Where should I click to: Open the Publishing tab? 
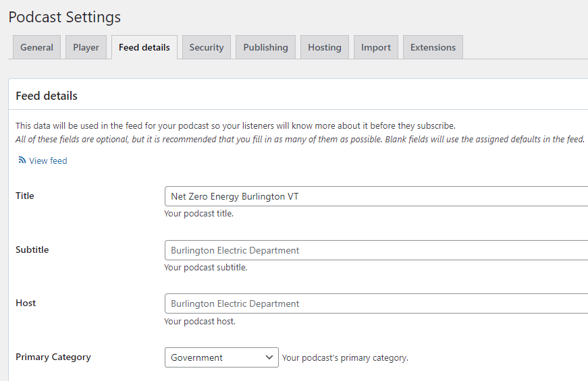coord(265,47)
